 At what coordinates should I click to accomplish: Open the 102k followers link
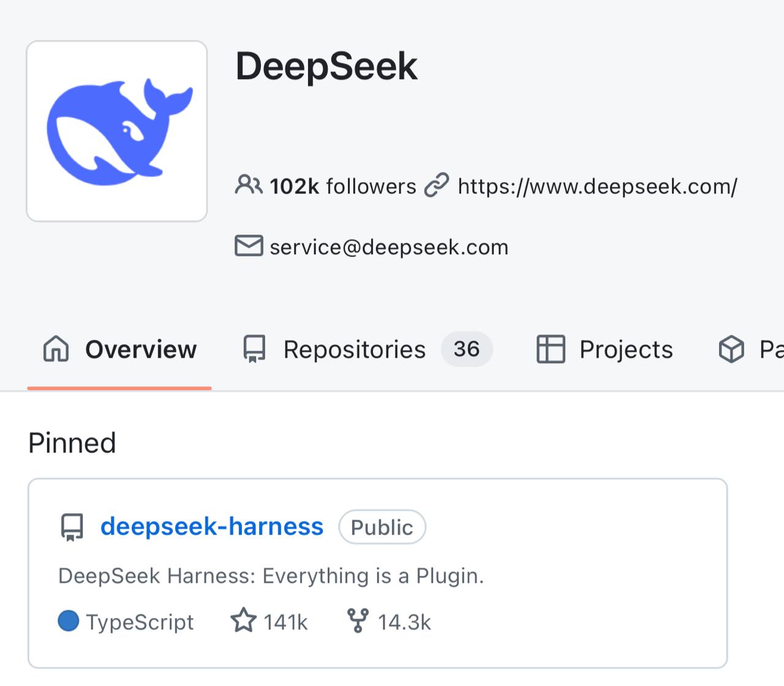click(x=342, y=186)
